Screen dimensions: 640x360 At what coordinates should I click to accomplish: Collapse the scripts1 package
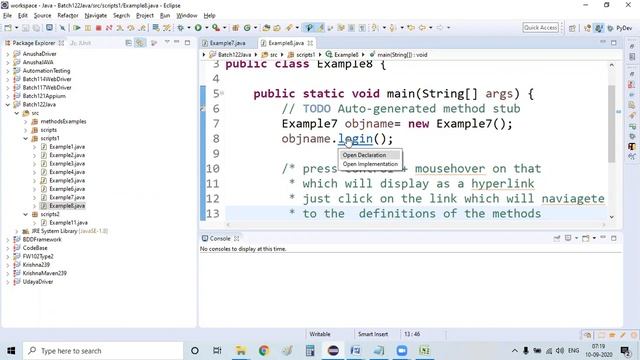[26, 138]
